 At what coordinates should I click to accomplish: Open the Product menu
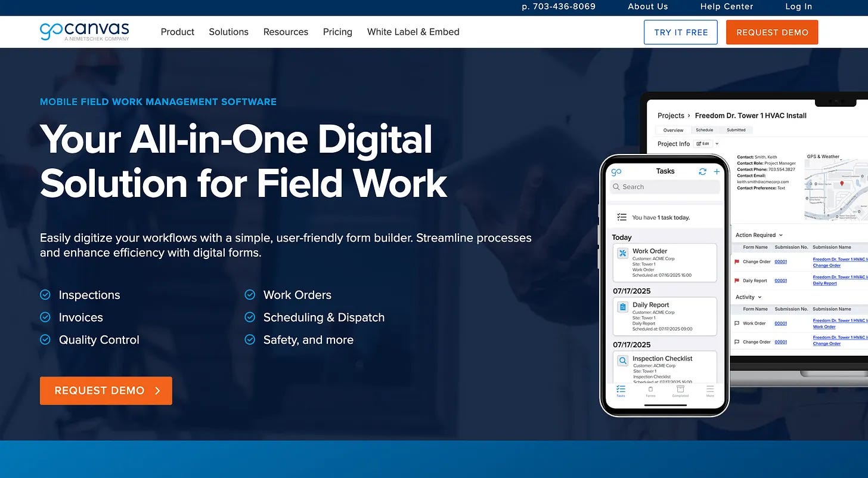(x=178, y=32)
